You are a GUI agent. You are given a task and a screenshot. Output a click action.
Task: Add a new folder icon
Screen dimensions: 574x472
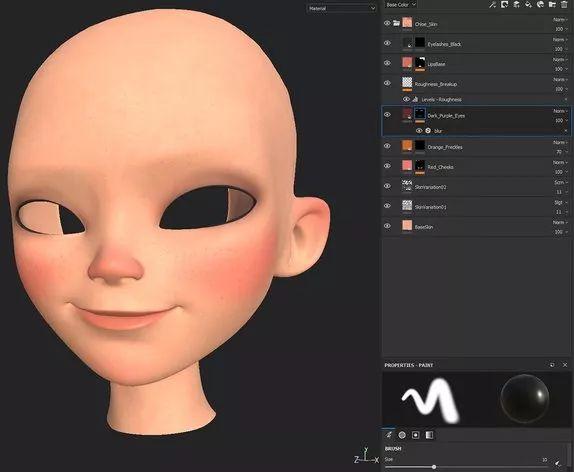click(x=552, y=4)
